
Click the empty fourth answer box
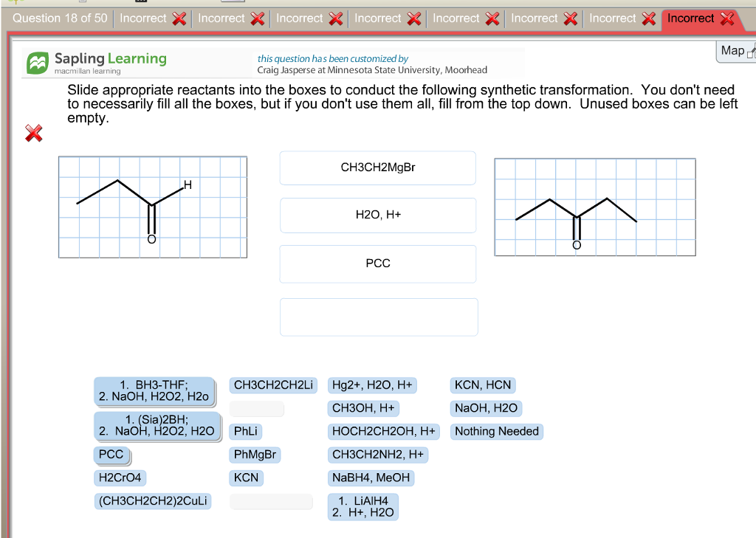click(377, 316)
